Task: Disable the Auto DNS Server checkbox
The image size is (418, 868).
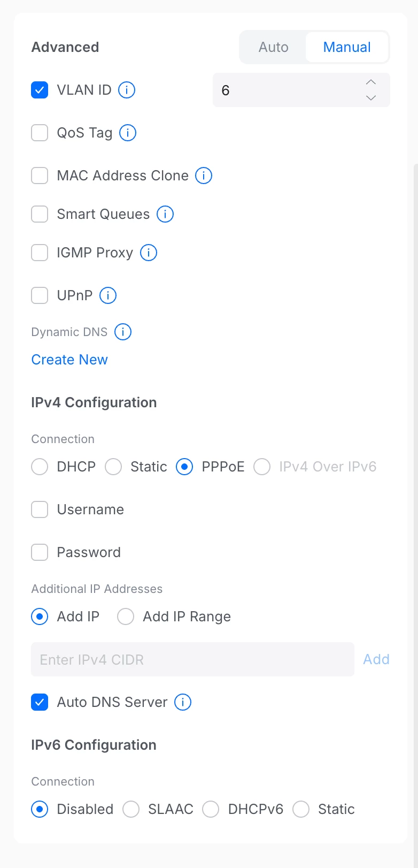Action: (40, 702)
